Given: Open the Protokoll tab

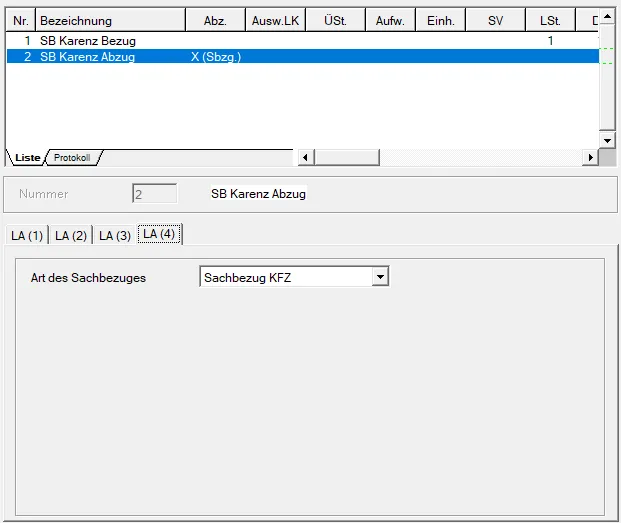Looking at the screenshot, I should click(72, 158).
